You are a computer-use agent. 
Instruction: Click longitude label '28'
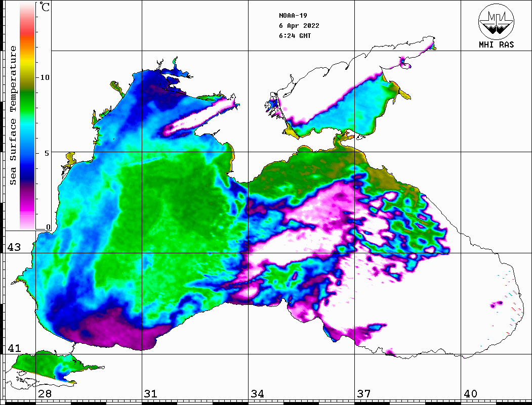point(45,393)
